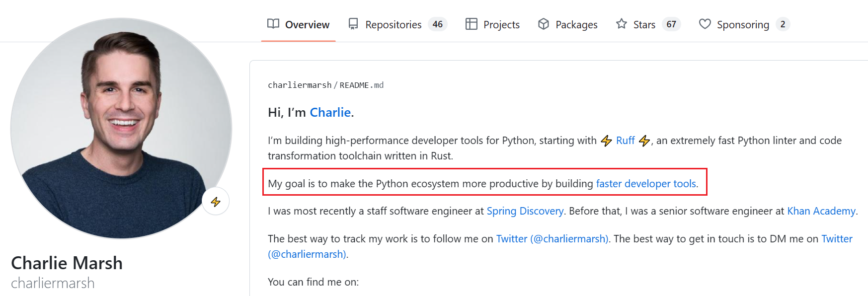Select the Packages tab

(x=568, y=24)
